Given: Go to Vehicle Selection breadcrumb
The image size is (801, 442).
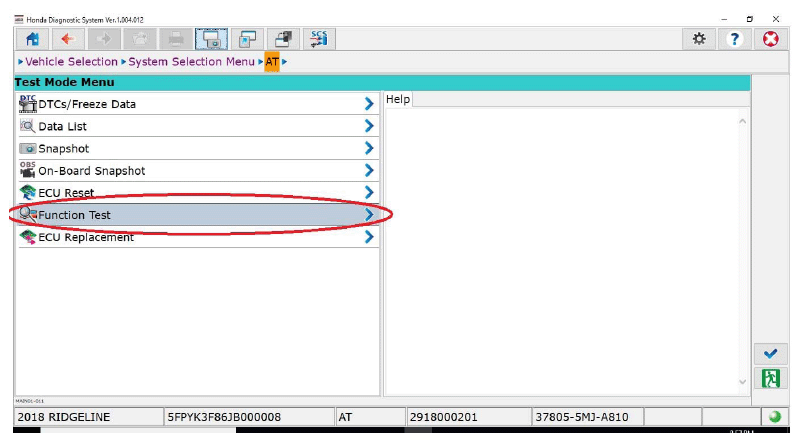Looking at the screenshot, I should coord(72,62).
